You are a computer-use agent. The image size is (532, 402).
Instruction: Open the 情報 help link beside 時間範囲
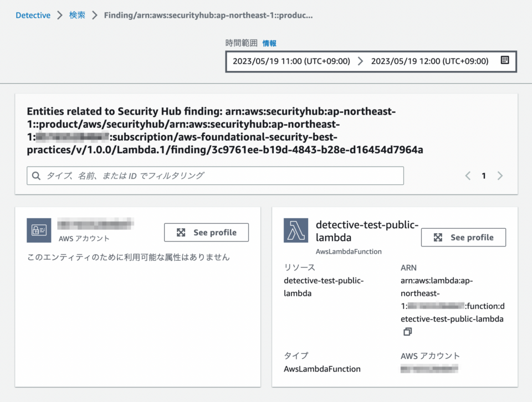269,43
